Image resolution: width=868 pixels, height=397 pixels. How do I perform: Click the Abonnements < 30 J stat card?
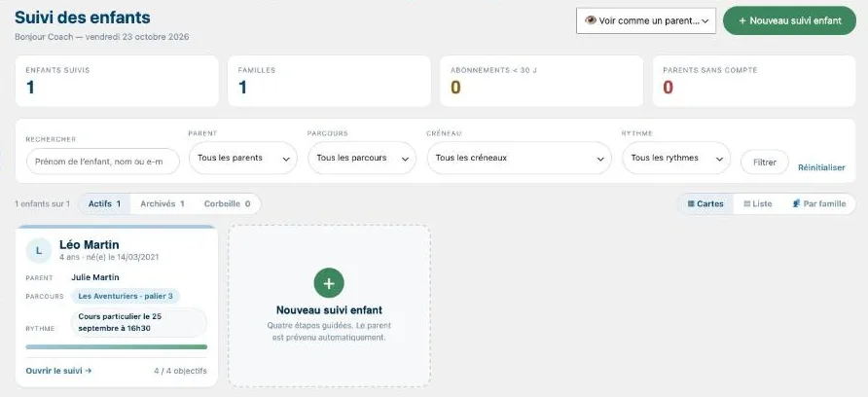pyautogui.click(x=541, y=81)
